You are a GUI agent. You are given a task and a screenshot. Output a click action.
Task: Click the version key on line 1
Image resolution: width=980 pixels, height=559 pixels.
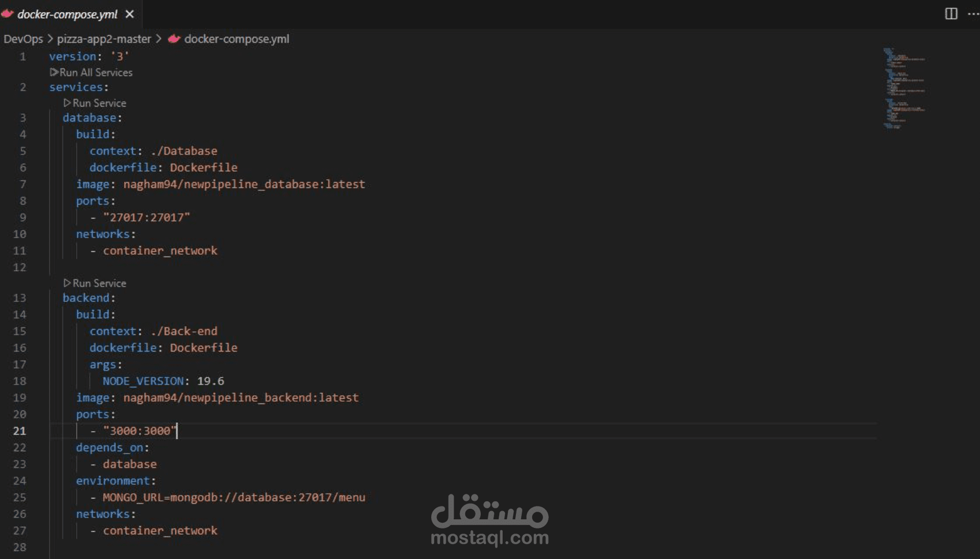(x=72, y=56)
